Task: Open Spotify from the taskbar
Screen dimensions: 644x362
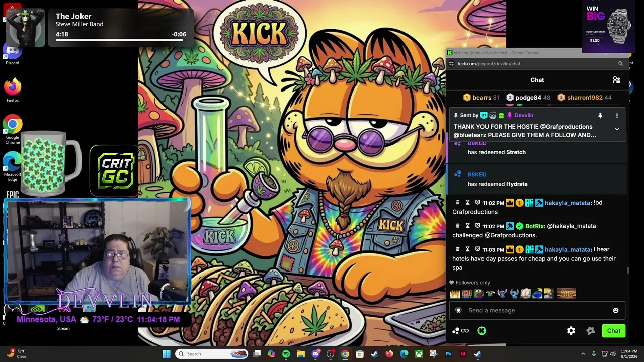Action: tap(286, 354)
